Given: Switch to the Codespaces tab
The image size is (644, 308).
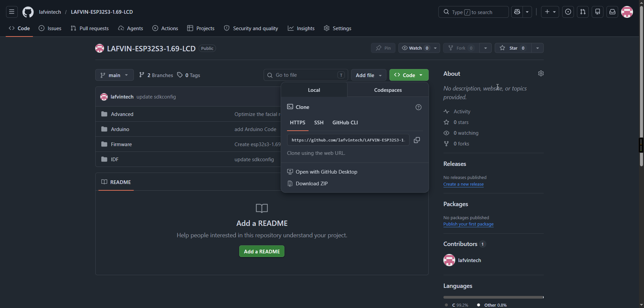Looking at the screenshot, I should (x=388, y=90).
